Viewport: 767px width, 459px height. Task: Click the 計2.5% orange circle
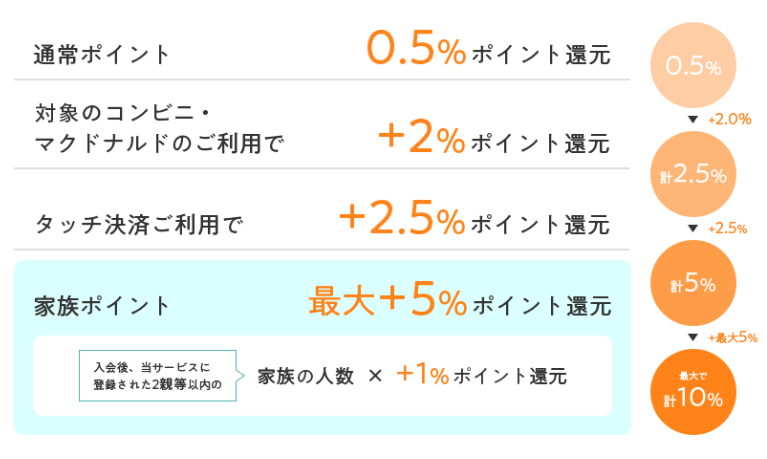click(x=693, y=174)
